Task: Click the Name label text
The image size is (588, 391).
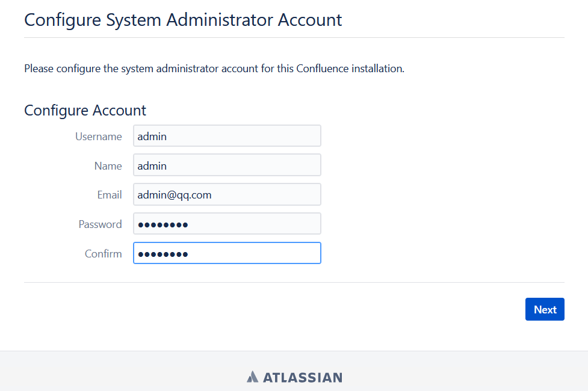Action: (108, 166)
